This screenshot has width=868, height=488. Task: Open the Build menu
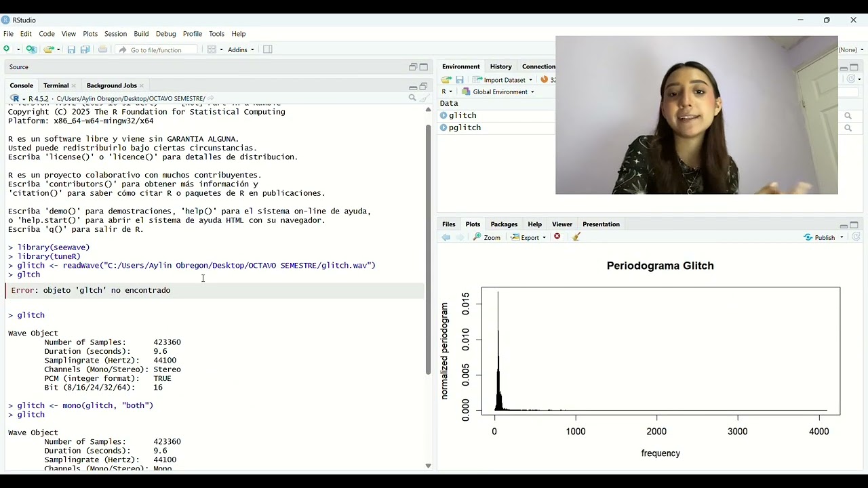[141, 34]
